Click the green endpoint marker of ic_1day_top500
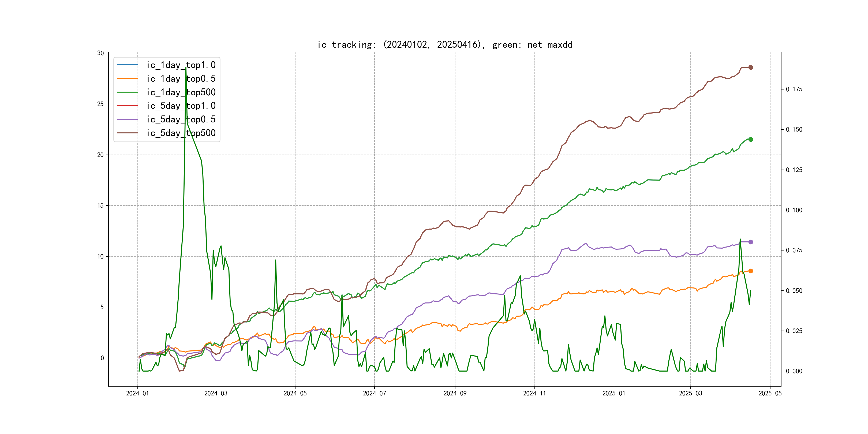The width and height of the screenshot is (868, 434). (x=750, y=140)
